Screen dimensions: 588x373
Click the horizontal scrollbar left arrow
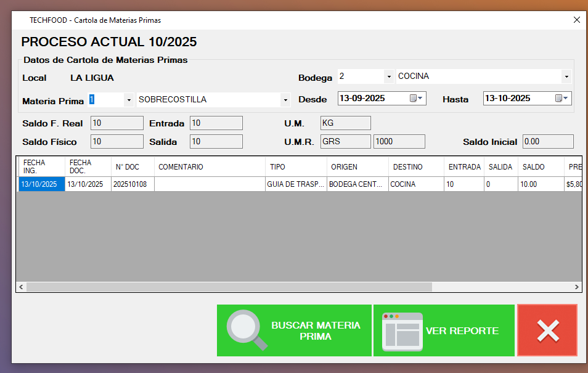(22, 287)
